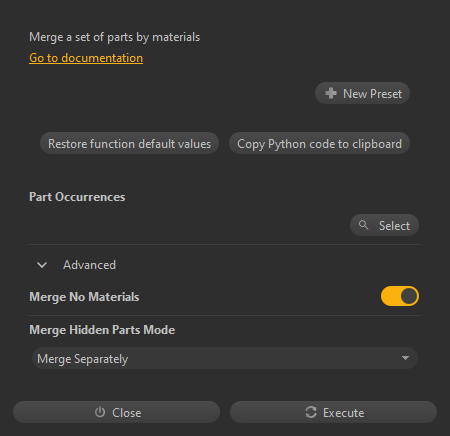Collapse the Advanced section using its chevron
This screenshot has height=436, width=450.
click(x=42, y=265)
